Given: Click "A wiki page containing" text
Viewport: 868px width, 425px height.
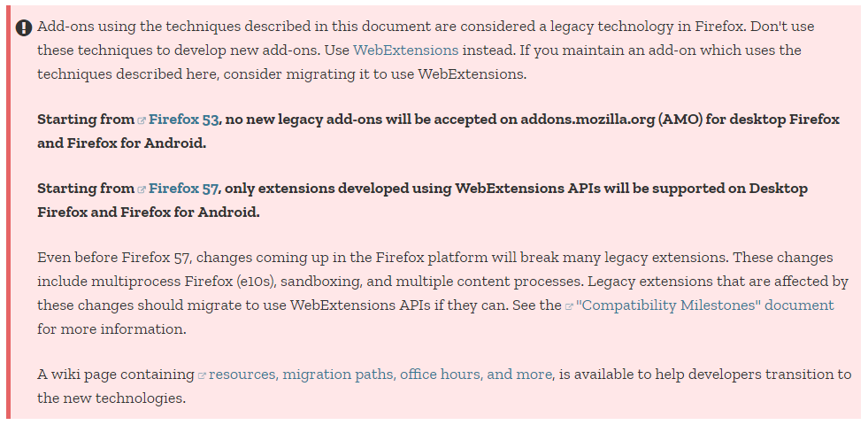Looking at the screenshot, I should [x=115, y=375].
